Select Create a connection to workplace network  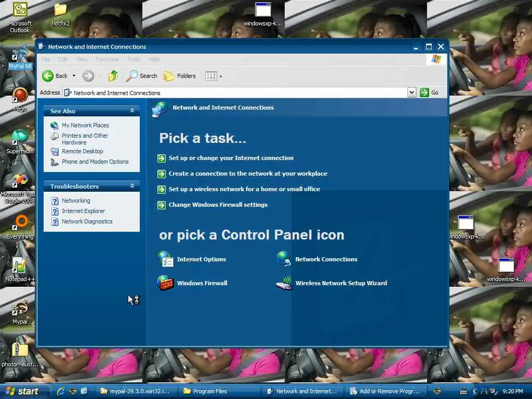coord(248,174)
